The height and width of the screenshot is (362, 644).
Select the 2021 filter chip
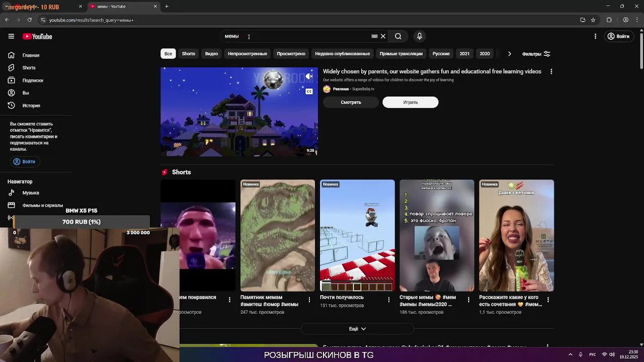pos(464,54)
